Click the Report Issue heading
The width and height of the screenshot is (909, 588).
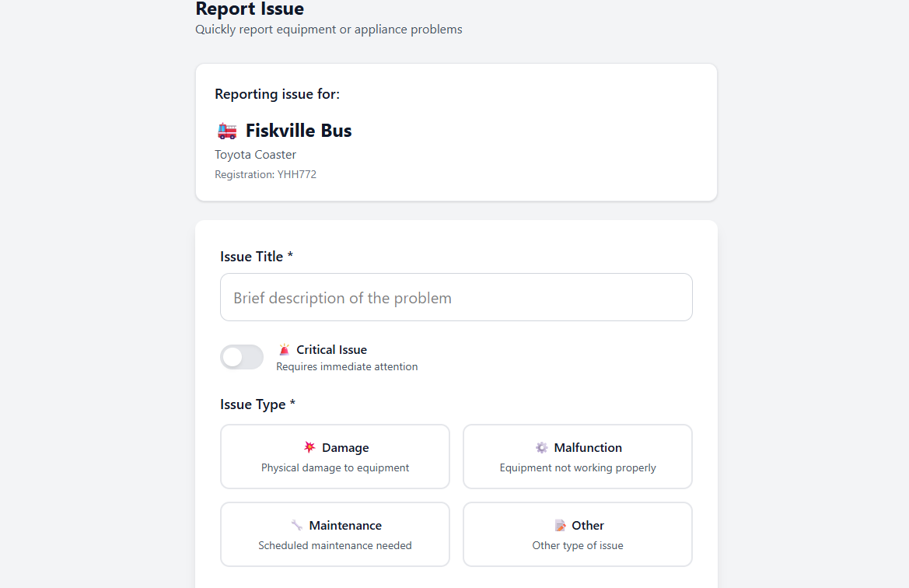pos(250,9)
